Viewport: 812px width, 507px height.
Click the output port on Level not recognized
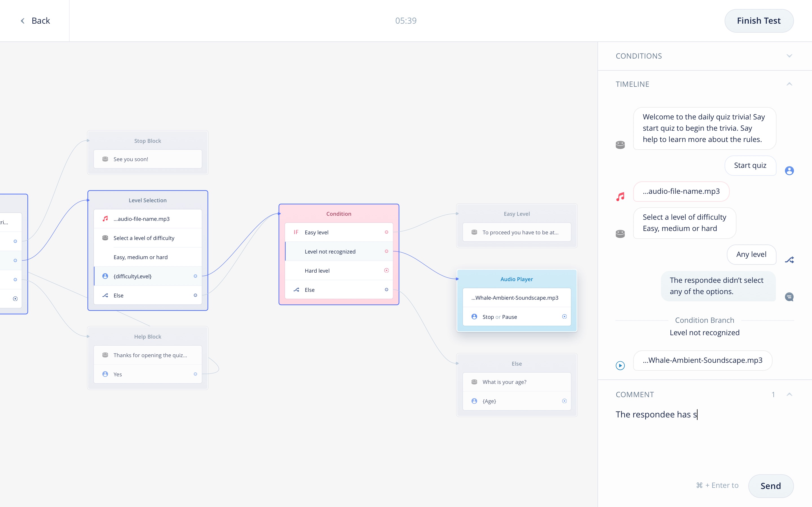[386, 251]
